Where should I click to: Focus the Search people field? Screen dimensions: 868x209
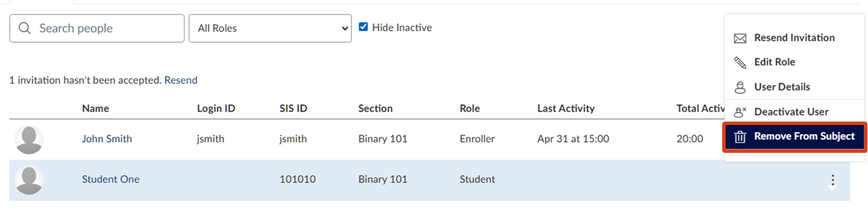(x=97, y=28)
